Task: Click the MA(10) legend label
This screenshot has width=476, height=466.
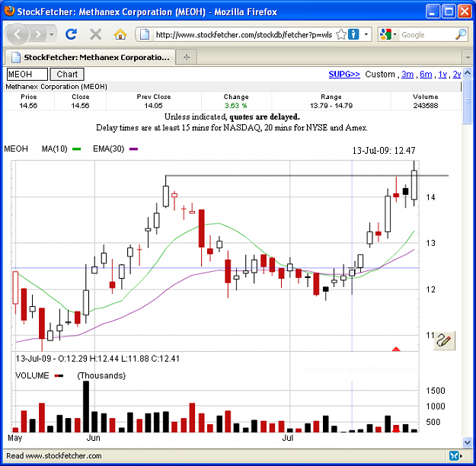Action: (54, 148)
